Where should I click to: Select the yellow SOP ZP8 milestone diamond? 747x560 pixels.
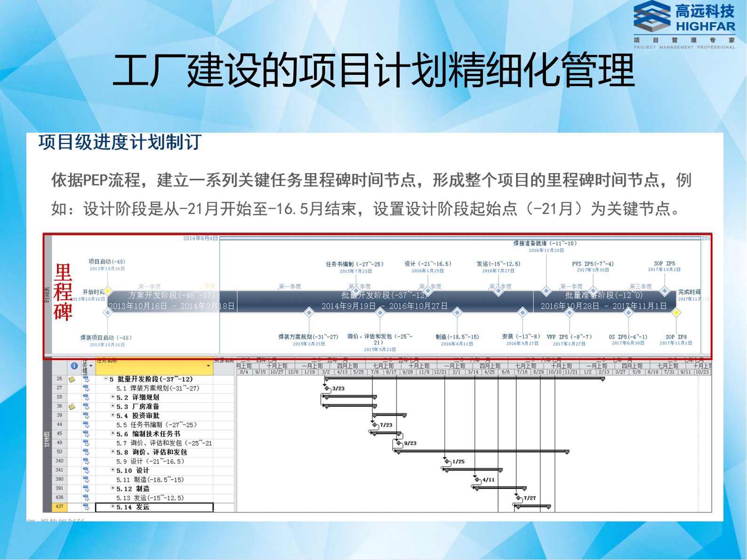click(676, 312)
